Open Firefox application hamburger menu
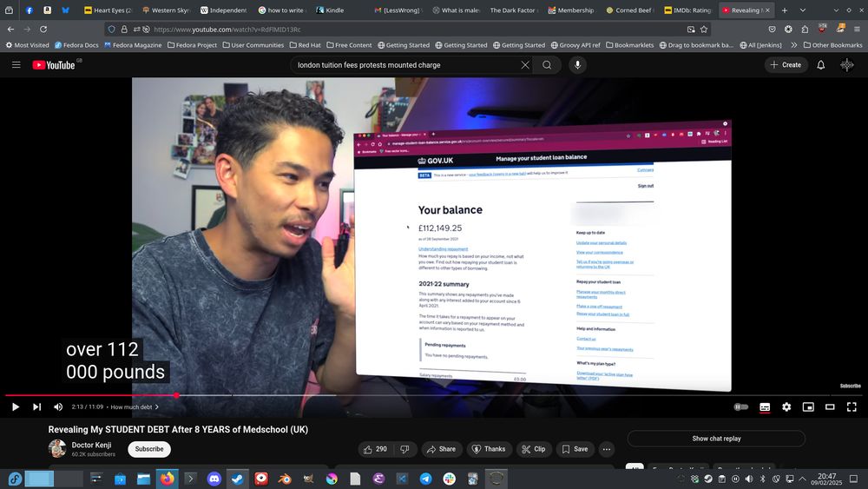868x489 pixels. click(x=857, y=30)
